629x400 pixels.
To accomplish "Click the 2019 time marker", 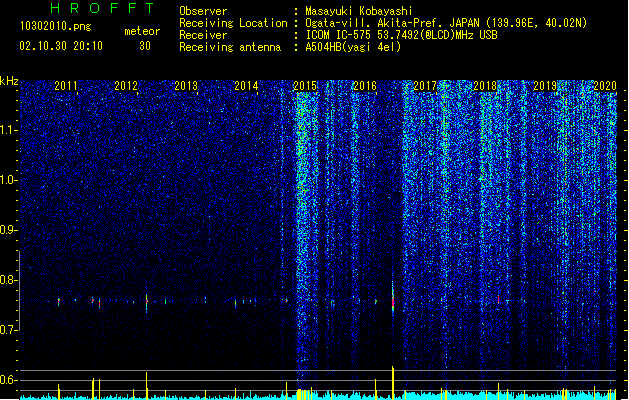I will pos(545,86).
